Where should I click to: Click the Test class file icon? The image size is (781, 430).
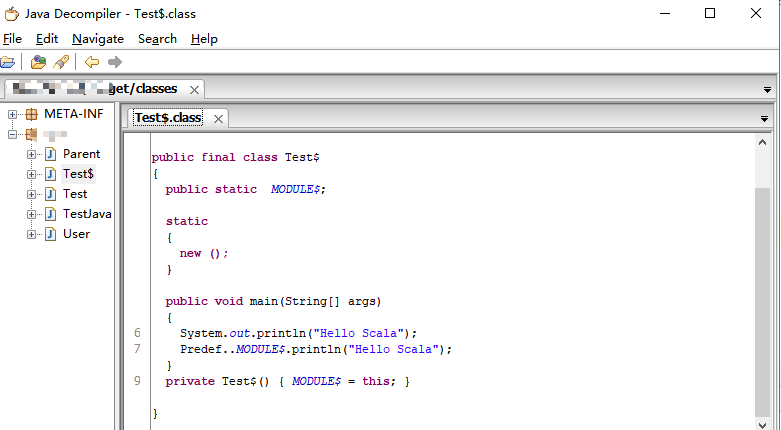click(50, 194)
